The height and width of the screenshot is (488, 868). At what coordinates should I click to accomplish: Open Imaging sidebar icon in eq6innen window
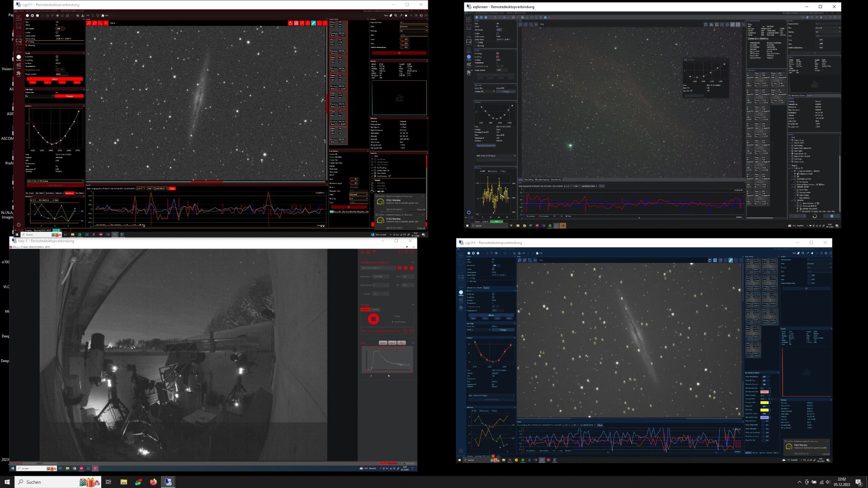point(469,57)
